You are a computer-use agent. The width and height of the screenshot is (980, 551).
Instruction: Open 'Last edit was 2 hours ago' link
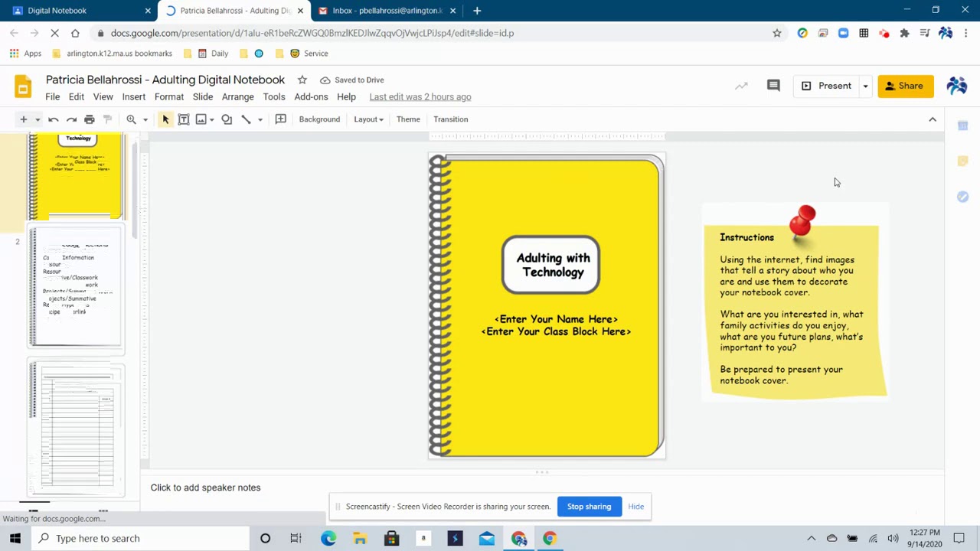420,97
